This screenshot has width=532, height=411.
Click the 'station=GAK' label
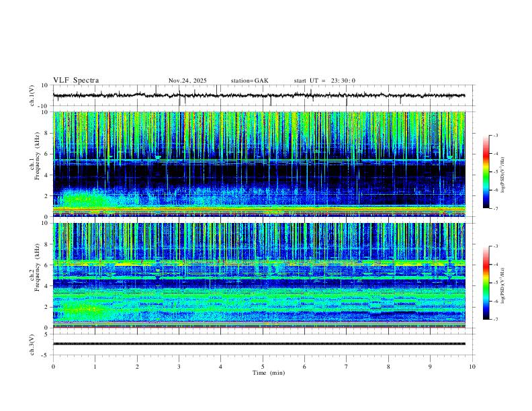250,81
